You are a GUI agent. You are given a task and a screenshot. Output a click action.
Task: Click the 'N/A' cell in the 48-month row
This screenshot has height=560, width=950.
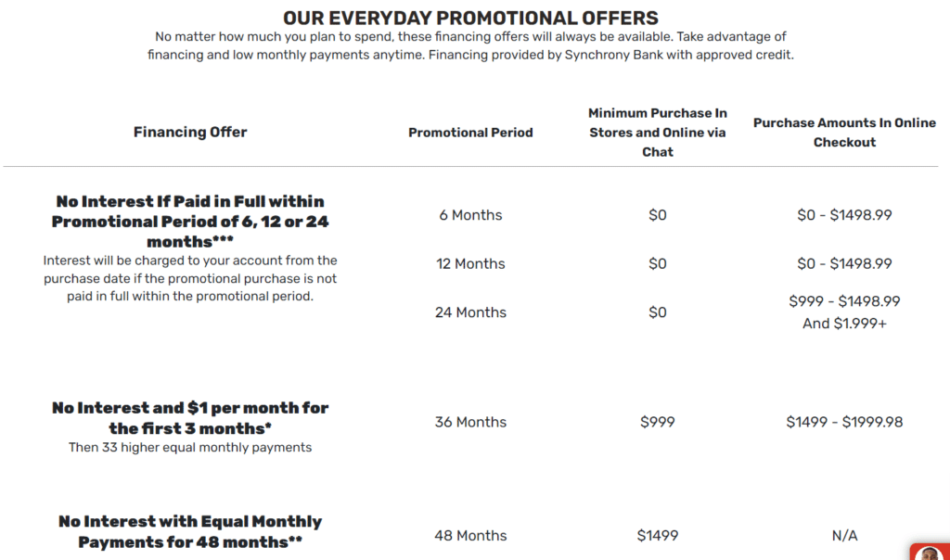pyautogui.click(x=843, y=535)
